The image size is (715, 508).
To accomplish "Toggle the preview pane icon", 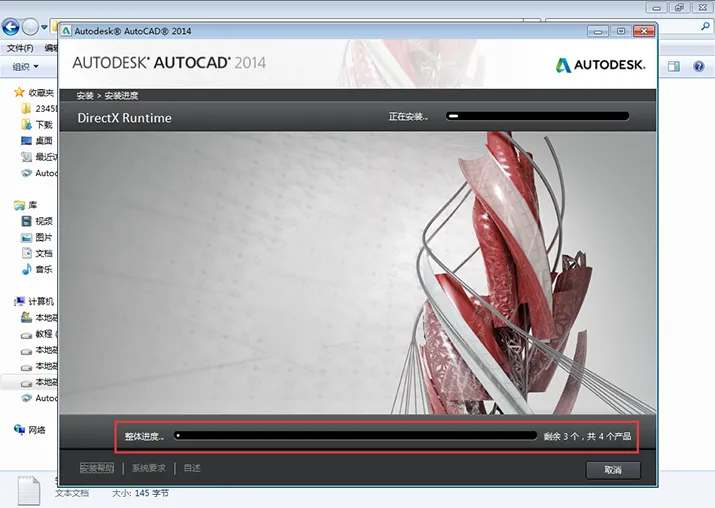I will pos(674,67).
